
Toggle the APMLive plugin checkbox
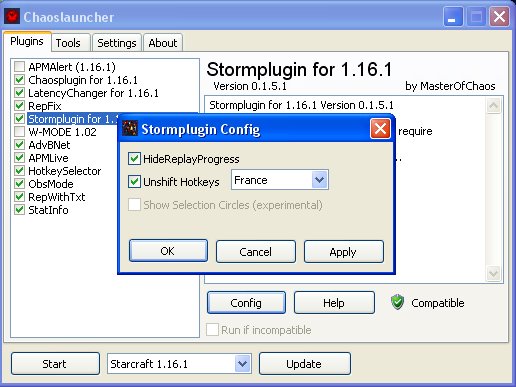point(19,158)
